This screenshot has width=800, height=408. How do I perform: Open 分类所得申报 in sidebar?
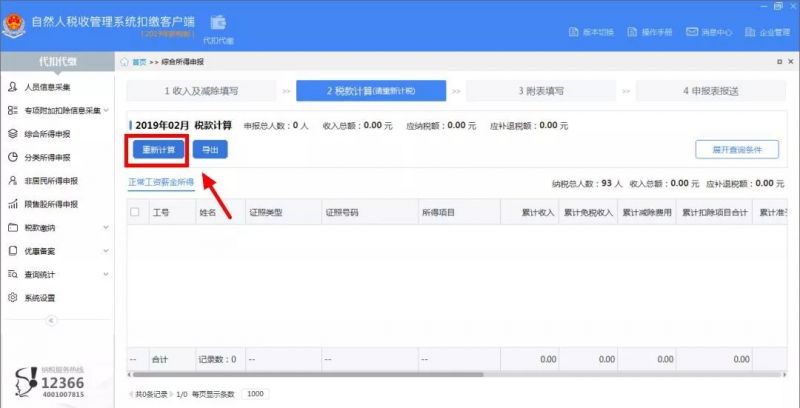click(x=47, y=157)
